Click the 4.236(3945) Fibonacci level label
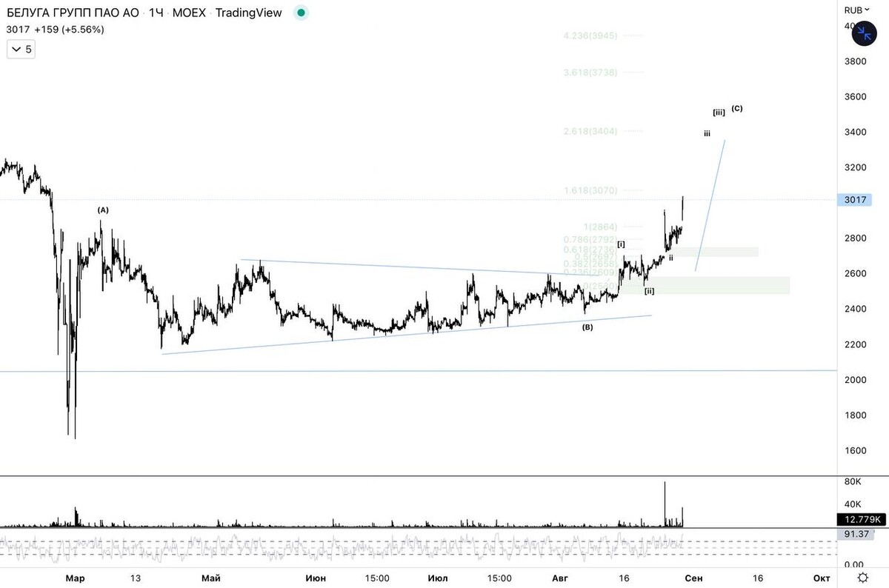Screen dimensions: 889x588 click(590, 36)
